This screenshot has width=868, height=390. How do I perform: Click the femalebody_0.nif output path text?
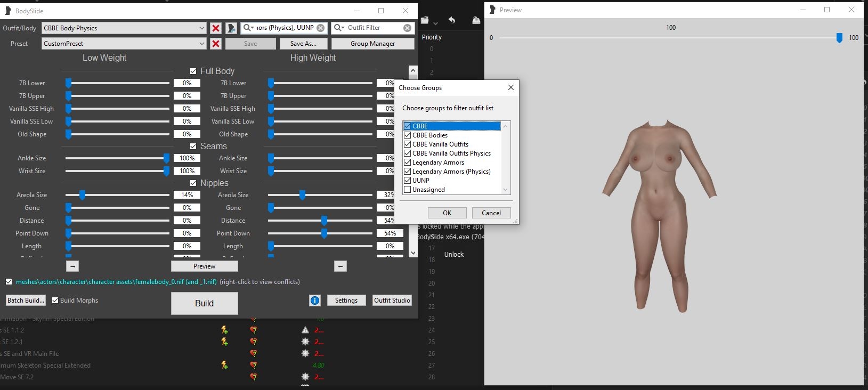click(x=116, y=282)
